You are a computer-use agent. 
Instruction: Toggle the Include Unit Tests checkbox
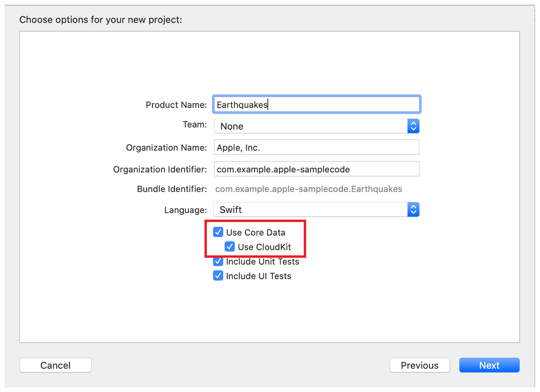218,262
